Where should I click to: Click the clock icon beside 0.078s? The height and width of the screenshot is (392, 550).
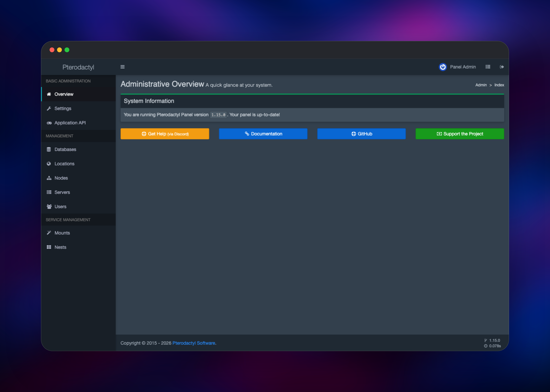pyautogui.click(x=486, y=346)
